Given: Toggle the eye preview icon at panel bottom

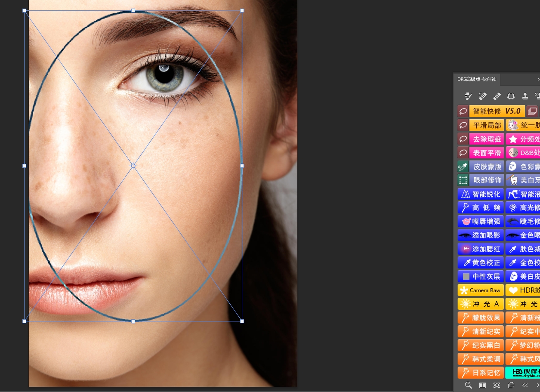Looking at the screenshot, I should pos(497,385).
